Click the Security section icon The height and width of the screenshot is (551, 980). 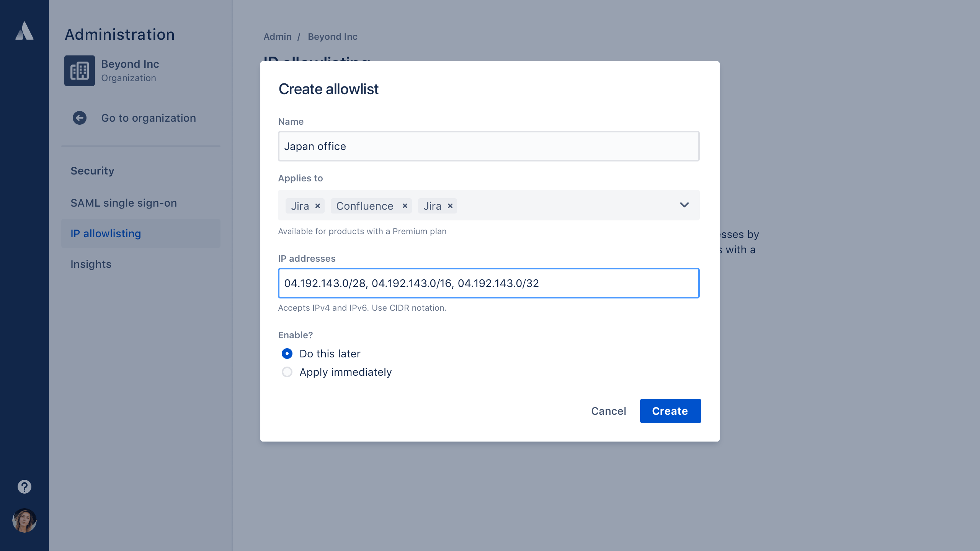click(x=92, y=170)
